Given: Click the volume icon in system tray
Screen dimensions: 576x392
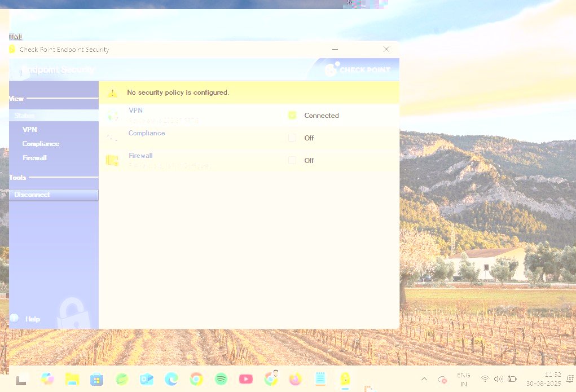Looking at the screenshot, I should (499, 379).
